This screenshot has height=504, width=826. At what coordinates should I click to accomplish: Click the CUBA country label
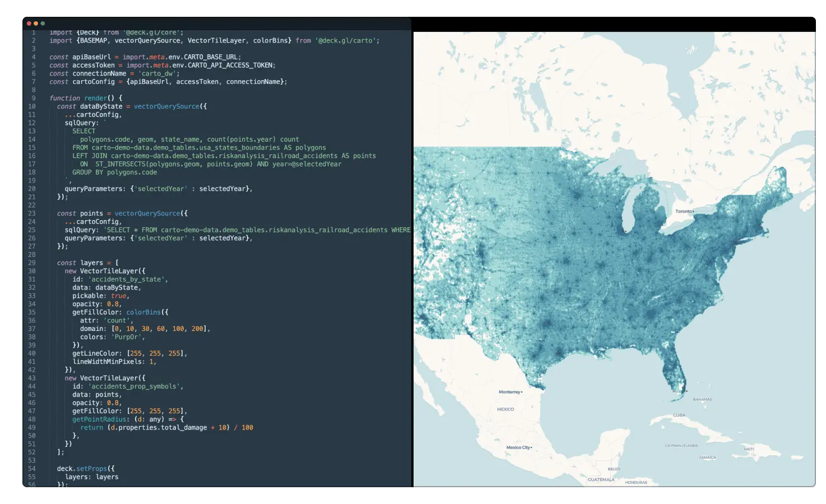coord(678,416)
